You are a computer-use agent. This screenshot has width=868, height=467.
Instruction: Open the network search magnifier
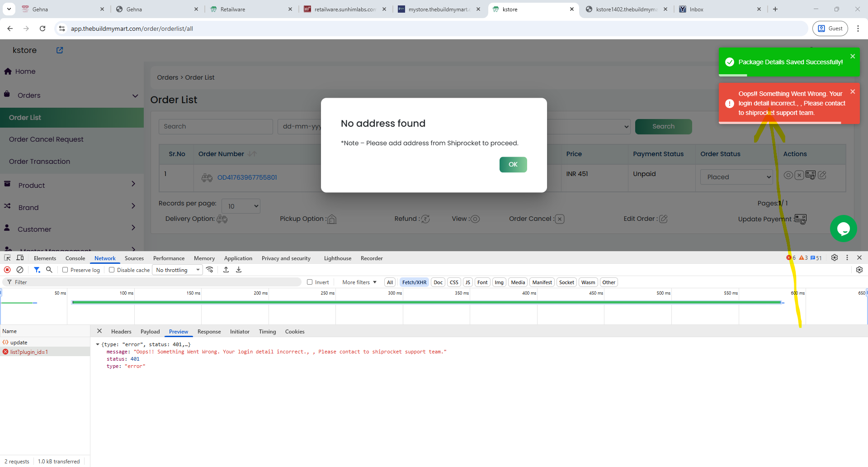pos(49,270)
